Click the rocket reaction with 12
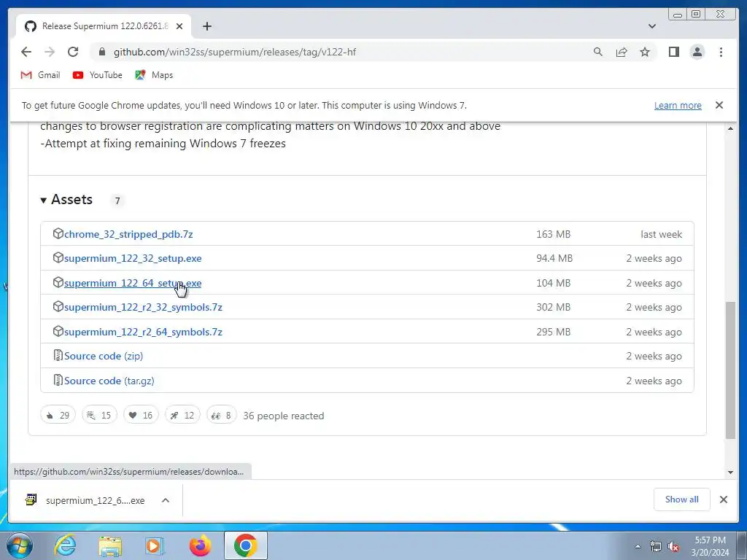747x560 pixels. click(182, 415)
